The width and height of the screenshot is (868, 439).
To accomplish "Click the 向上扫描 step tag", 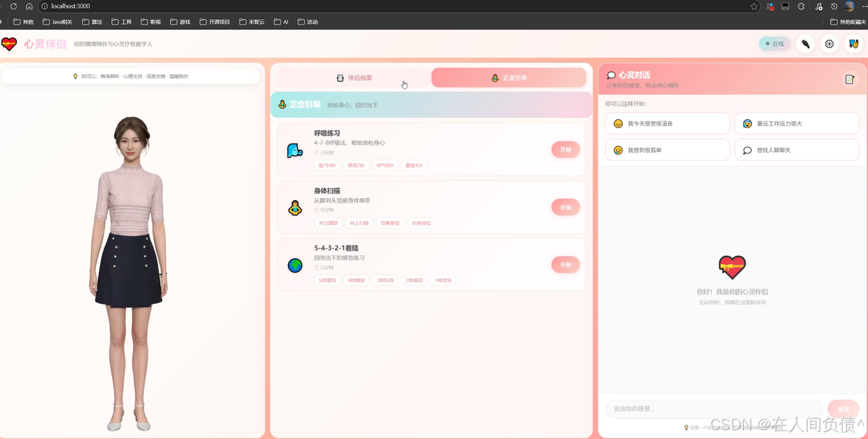I will point(359,223).
